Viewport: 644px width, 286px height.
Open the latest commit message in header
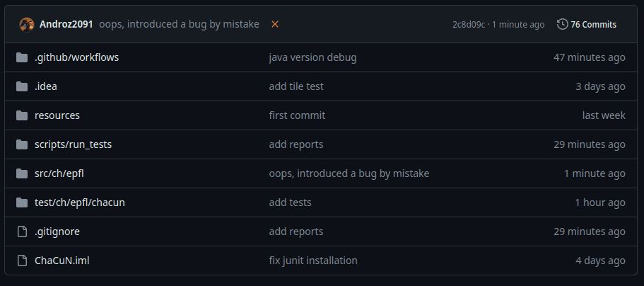click(x=179, y=24)
